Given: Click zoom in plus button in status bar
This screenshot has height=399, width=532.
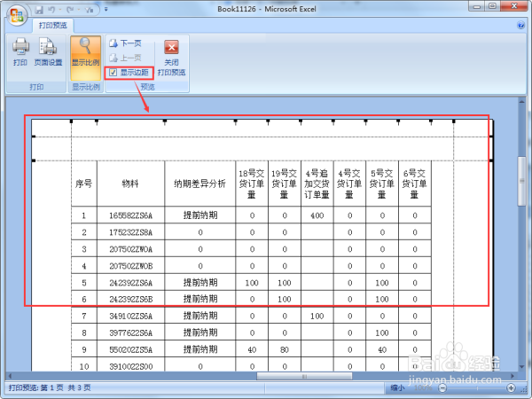Looking at the screenshot, I should [511, 387].
